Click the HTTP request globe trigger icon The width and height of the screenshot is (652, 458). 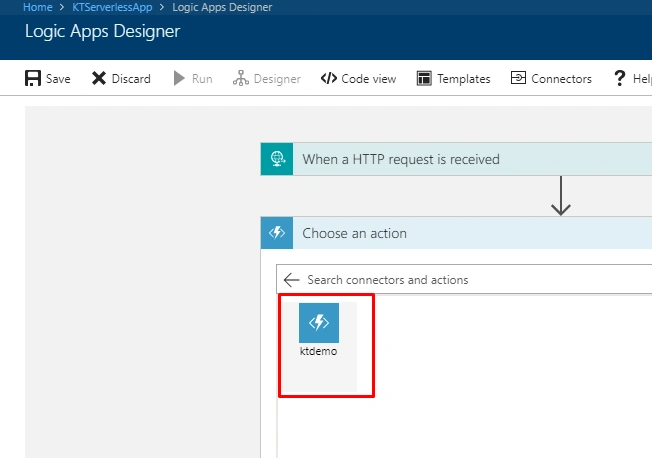pyautogui.click(x=277, y=159)
